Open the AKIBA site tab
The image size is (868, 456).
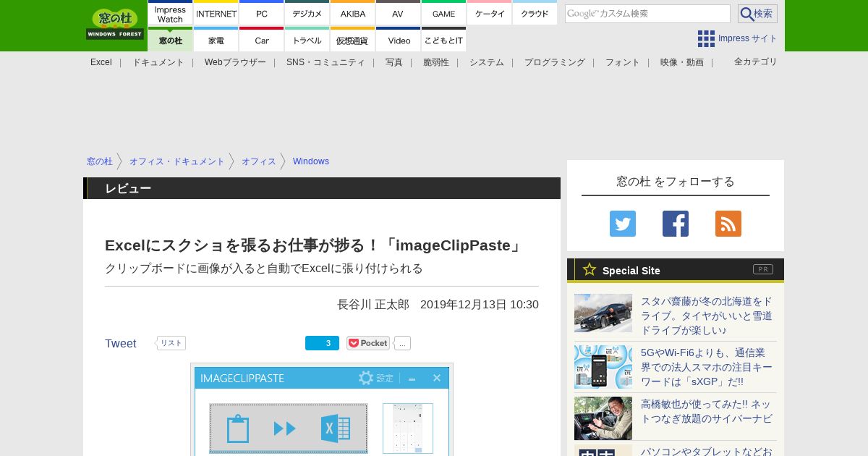coord(353,13)
